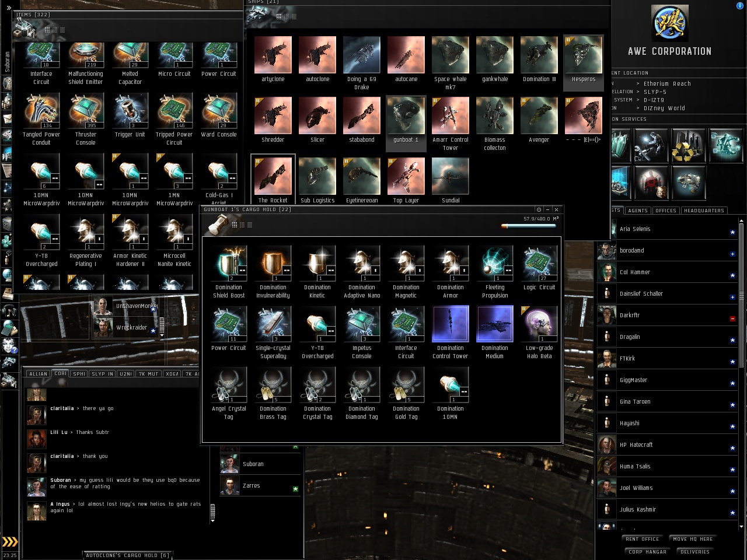Minimize gunboat 1's cargo hold window
Screen dimensions: 747x560
[547, 209]
